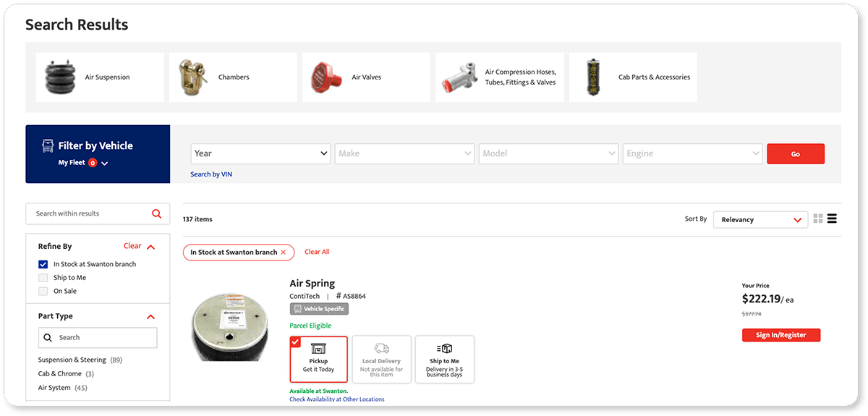868x416 pixels.
Task: Select the Pickup fulfillment option
Action: pyautogui.click(x=318, y=359)
